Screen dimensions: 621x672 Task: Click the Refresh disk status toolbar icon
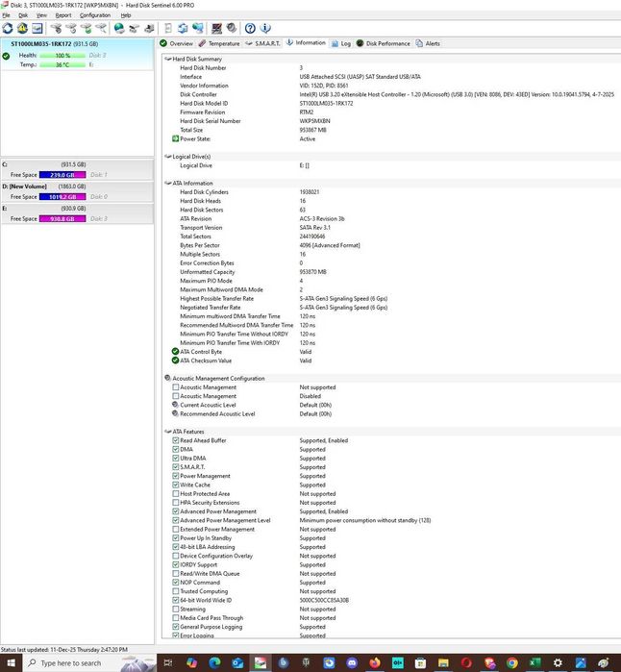[x=8, y=28]
